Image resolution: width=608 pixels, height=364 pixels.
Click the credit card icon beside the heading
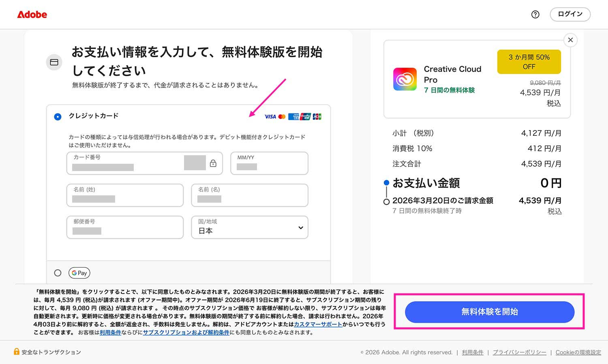(x=54, y=62)
